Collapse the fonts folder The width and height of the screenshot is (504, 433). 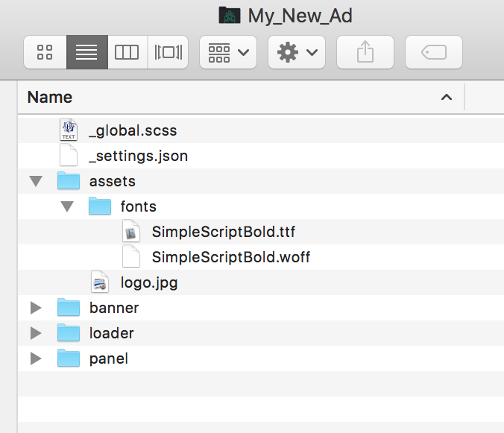coord(67,206)
